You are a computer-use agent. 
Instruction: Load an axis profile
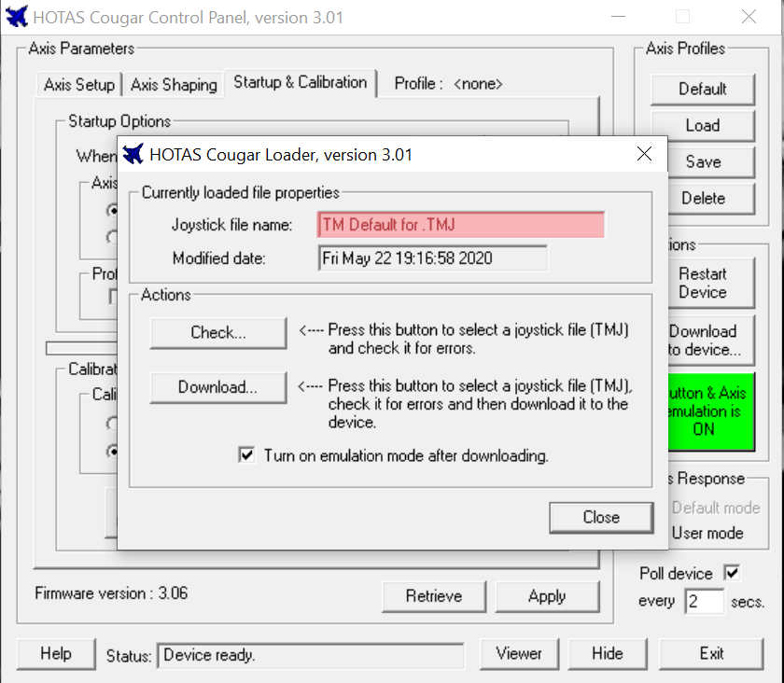click(702, 125)
